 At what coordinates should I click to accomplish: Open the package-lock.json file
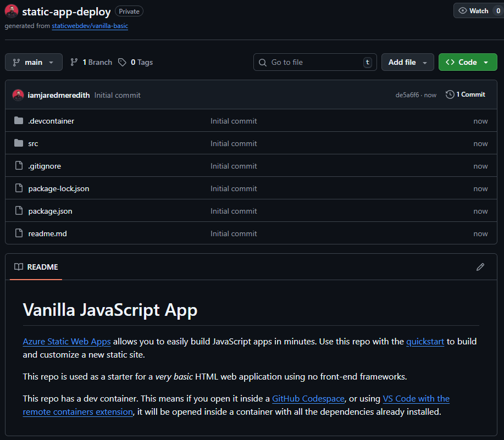(x=58, y=188)
